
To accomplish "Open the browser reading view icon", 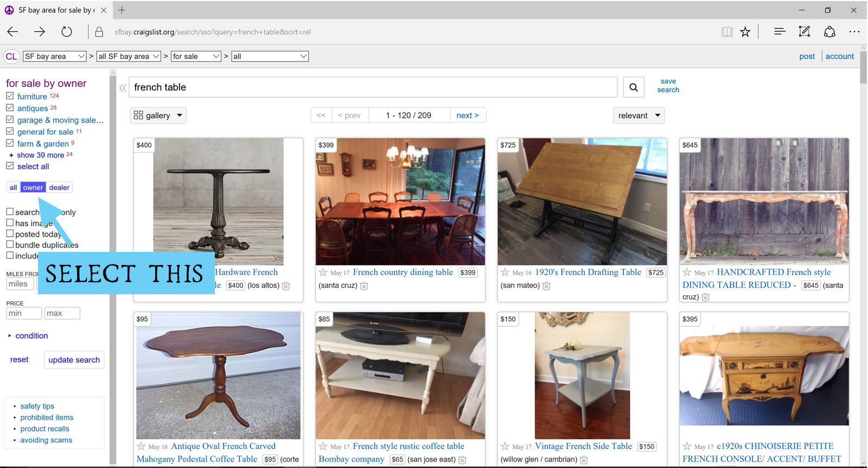I will pos(727,32).
